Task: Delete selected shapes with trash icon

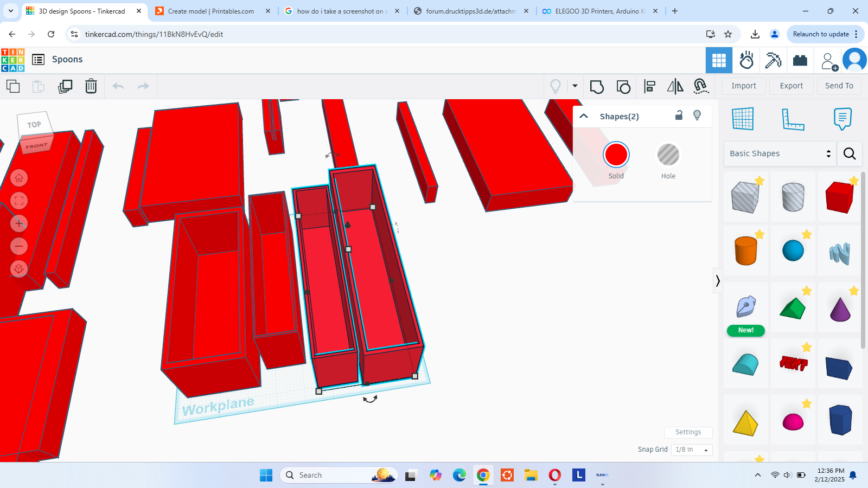Action: click(91, 86)
